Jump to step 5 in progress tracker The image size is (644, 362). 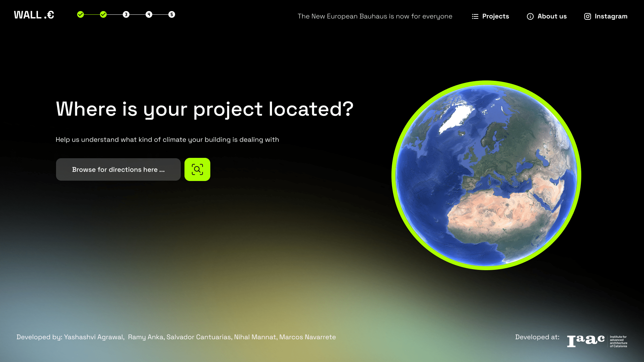click(x=172, y=14)
